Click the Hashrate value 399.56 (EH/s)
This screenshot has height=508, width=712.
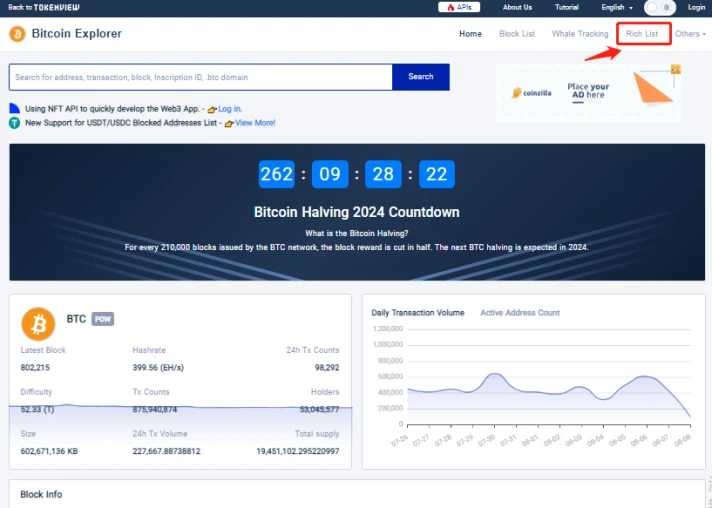158,367
